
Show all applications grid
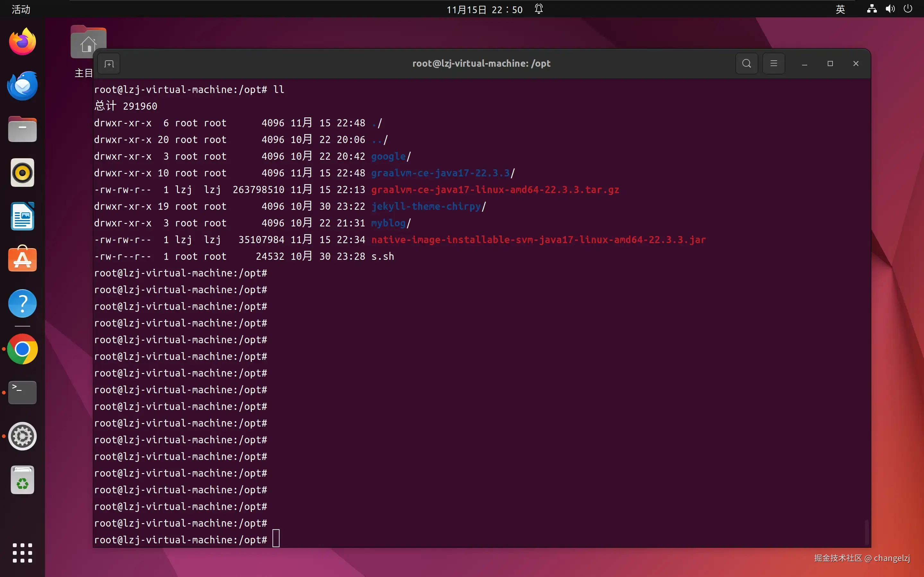pyautogui.click(x=22, y=553)
